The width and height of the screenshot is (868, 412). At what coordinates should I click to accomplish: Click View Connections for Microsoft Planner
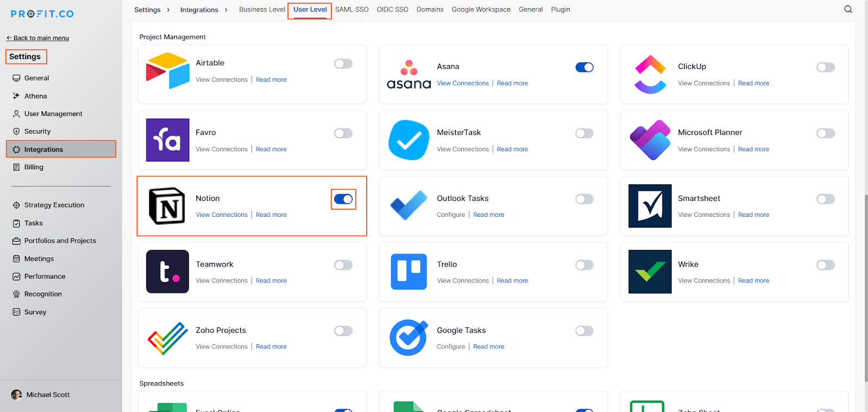click(x=704, y=149)
